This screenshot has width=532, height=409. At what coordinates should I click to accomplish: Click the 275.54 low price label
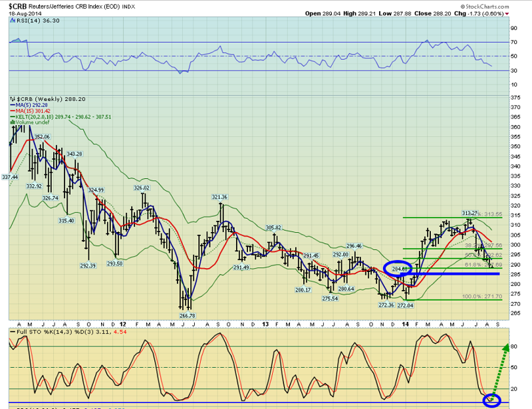point(330,299)
